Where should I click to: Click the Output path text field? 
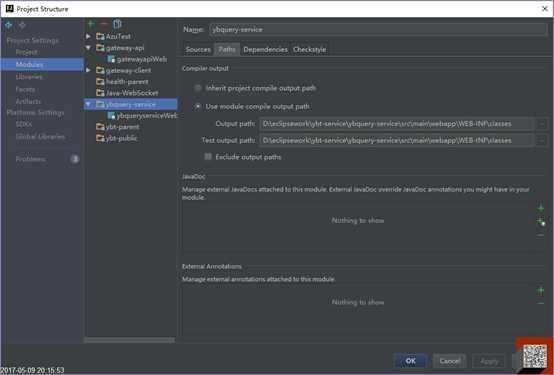coord(396,124)
